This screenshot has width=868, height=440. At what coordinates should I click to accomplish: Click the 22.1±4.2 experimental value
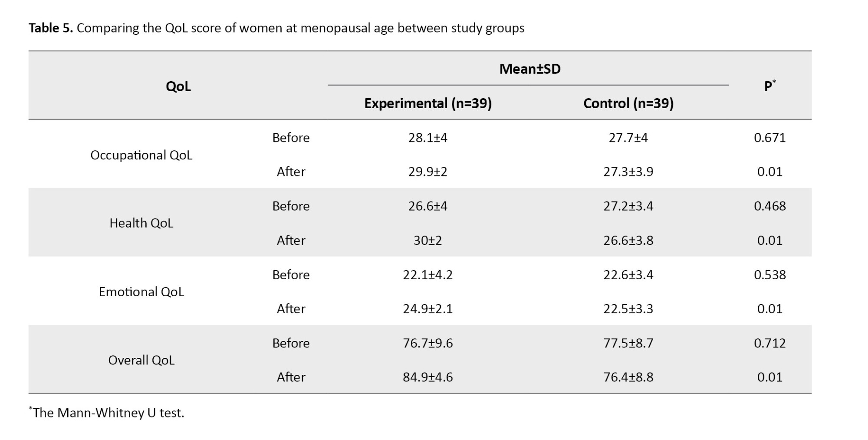tap(427, 275)
